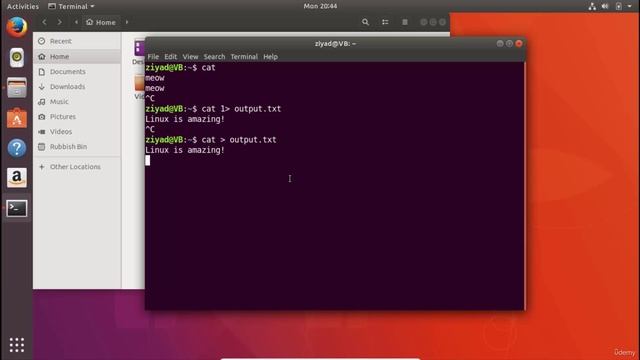Open the terminal File menu
Screen dimensions: 640x360
153,57
